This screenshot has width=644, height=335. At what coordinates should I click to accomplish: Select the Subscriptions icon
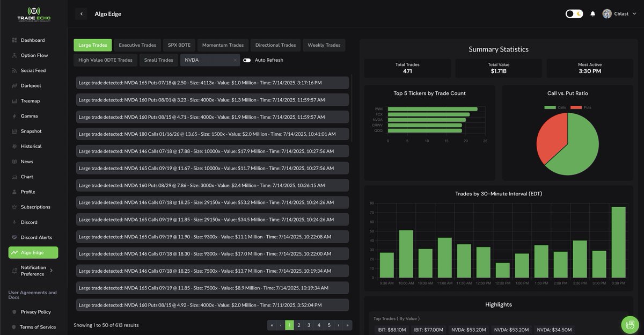pyautogui.click(x=14, y=207)
